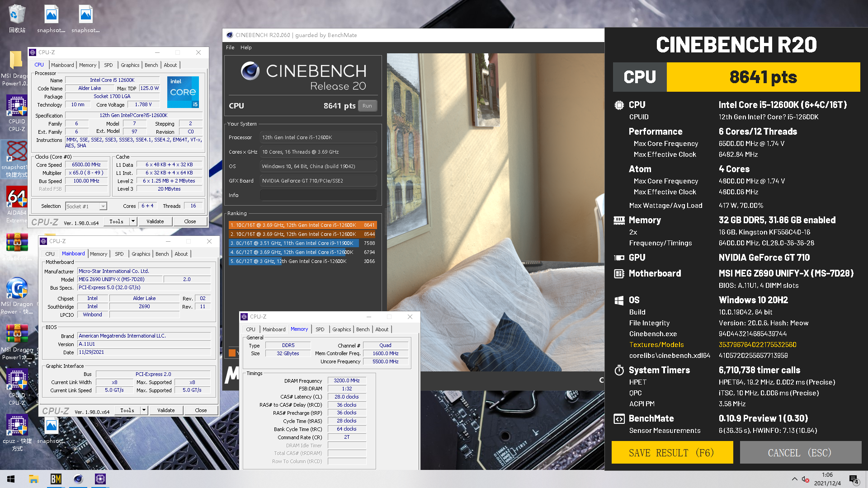This screenshot has width=868, height=488.
Task: Click DRAM Frequency 3200.0 MHz value
Action: [x=347, y=381]
